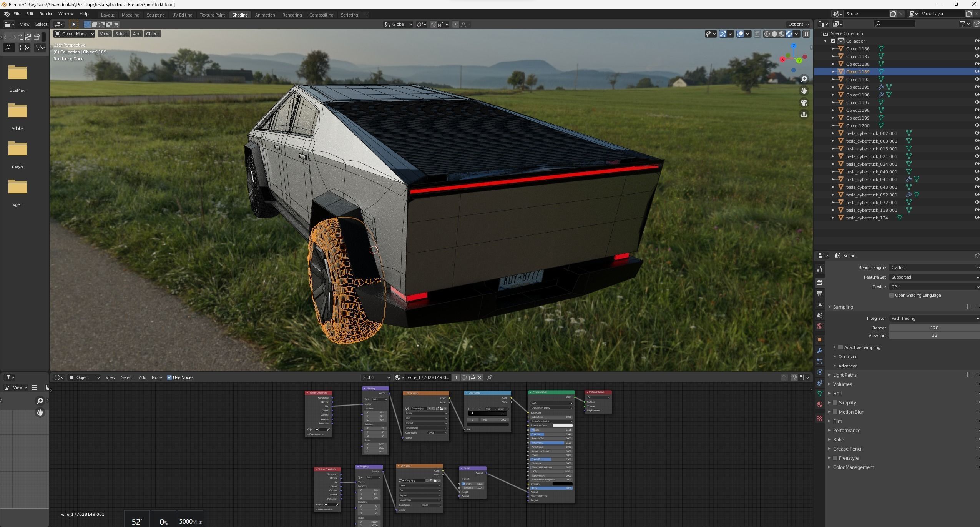Toggle viewport gizmos button
The width and height of the screenshot is (980, 527).
coord(723,34)
